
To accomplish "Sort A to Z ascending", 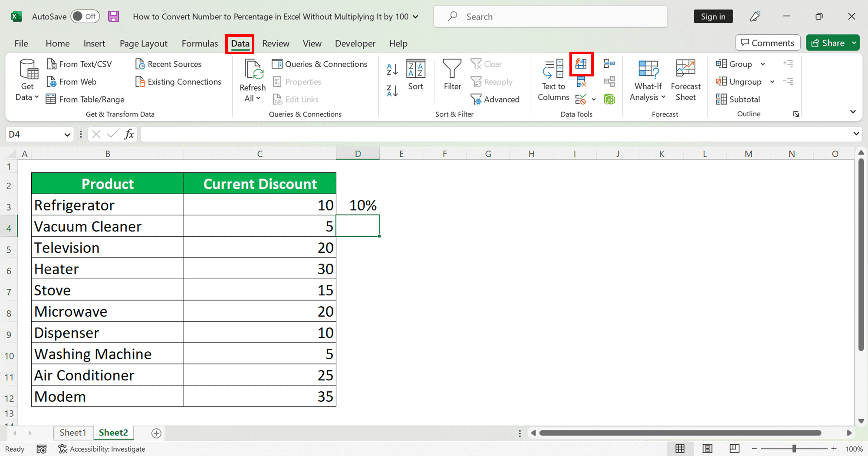I will (392, 69).
